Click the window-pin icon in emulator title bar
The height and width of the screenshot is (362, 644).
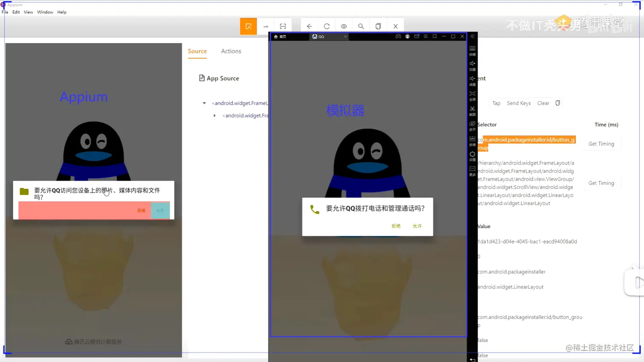[435, 37]
